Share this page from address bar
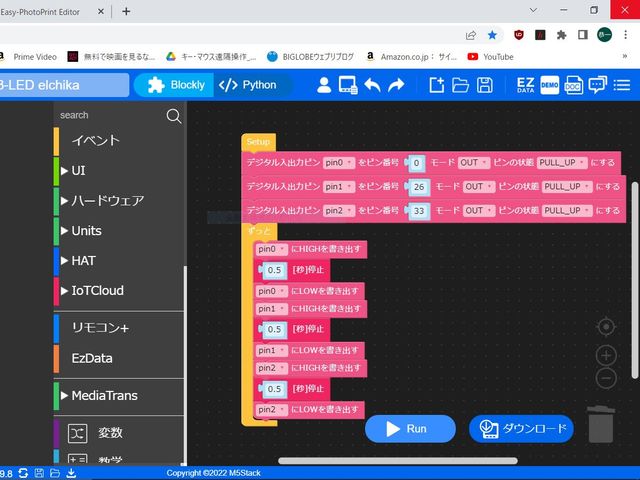 471,35
